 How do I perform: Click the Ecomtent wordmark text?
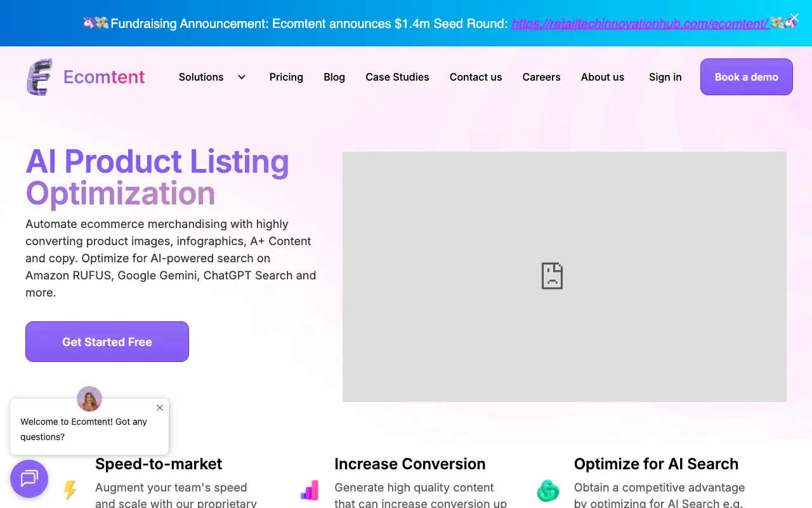click(104, 77)
